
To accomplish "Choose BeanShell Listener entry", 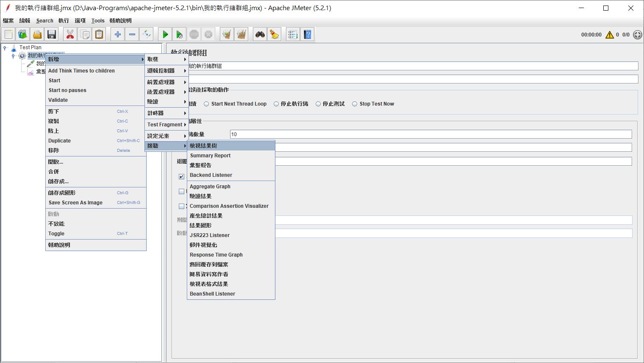I will (231, 294).
